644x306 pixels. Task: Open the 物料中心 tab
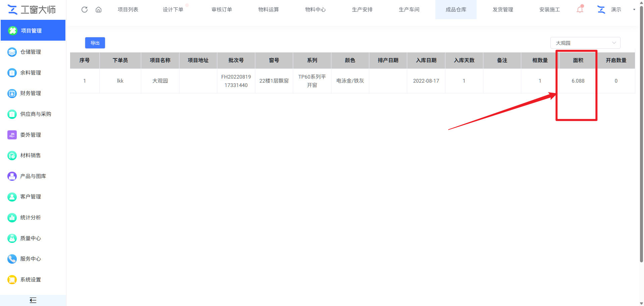click(x=315, y=9)
